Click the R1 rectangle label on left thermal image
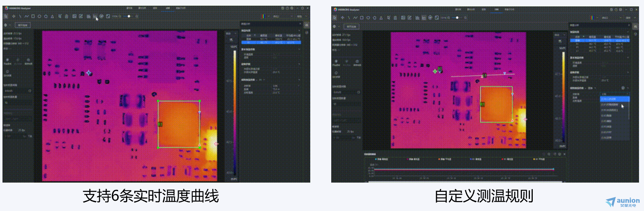This screenshot has height=211, width=644. [x=160, y=124]
